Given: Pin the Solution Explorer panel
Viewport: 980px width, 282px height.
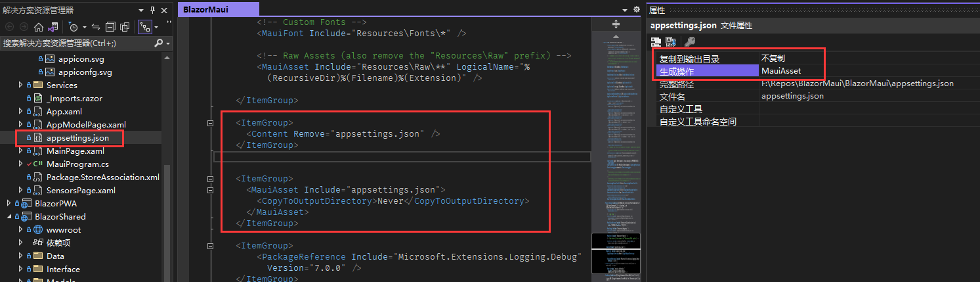Looking at the screenshot, I should (152, 10).
